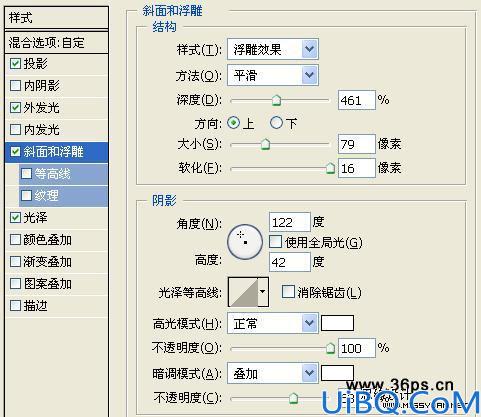Enable the 描边 checkbox
The width and height of the screenshot is (481, 417).
pyautogui.click(x=15, y=306)
